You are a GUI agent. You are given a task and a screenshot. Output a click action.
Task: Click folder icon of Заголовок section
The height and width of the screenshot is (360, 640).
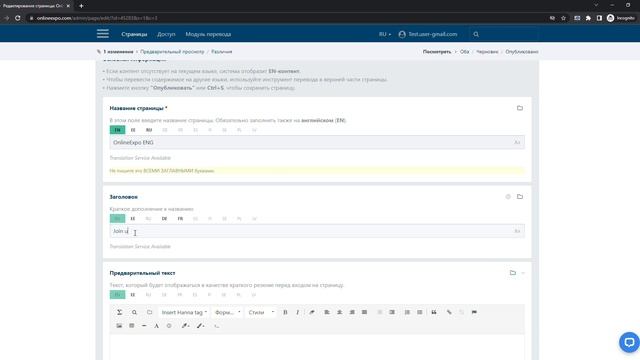pos(520,197)
